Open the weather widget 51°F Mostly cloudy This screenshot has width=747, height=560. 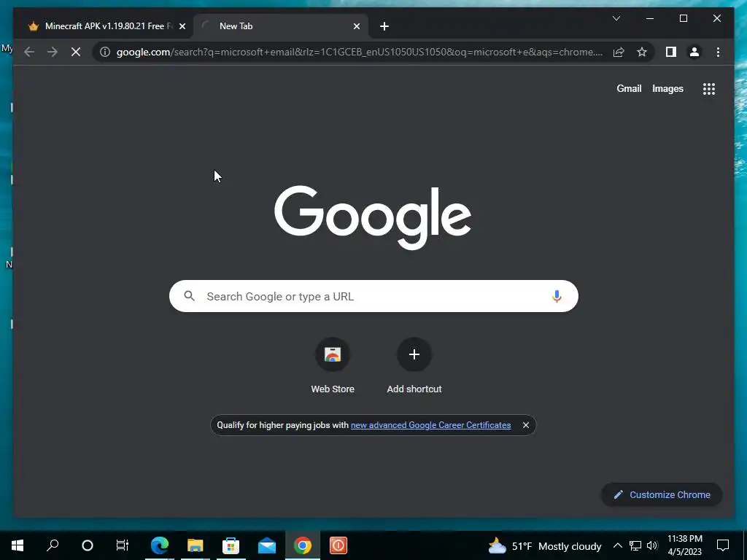point(544,546)
